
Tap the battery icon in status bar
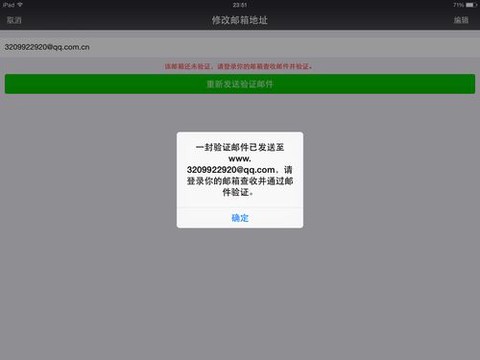click(471, 5)
